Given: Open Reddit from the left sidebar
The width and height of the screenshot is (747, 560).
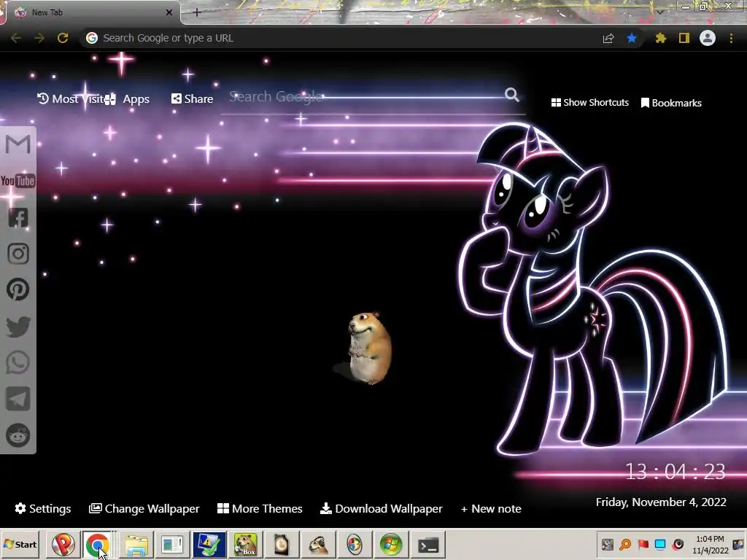Looking at the screenshot, I should [18, 435].
